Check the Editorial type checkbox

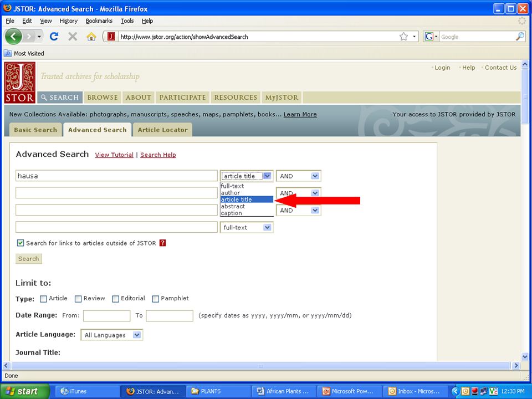tap(115, 299)
